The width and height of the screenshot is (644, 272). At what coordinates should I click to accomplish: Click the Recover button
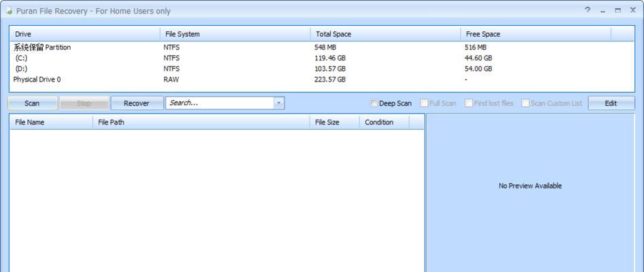(x=137, y=103)
